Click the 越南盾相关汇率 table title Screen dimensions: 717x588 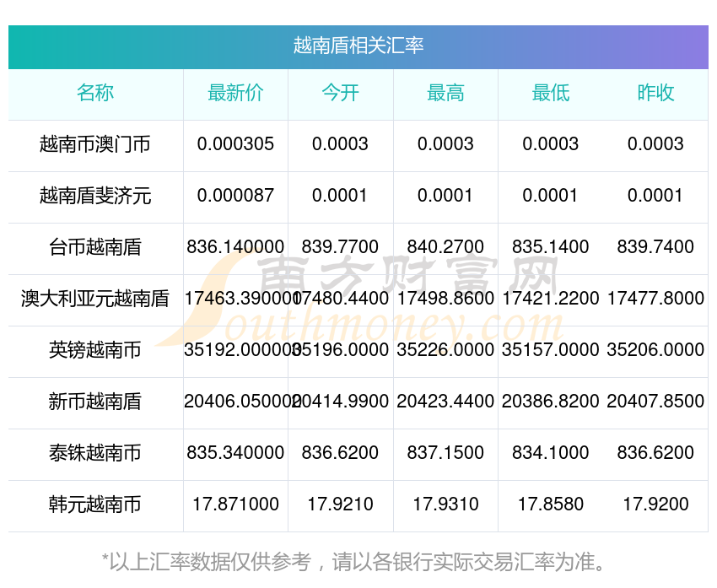coord(358,46)
